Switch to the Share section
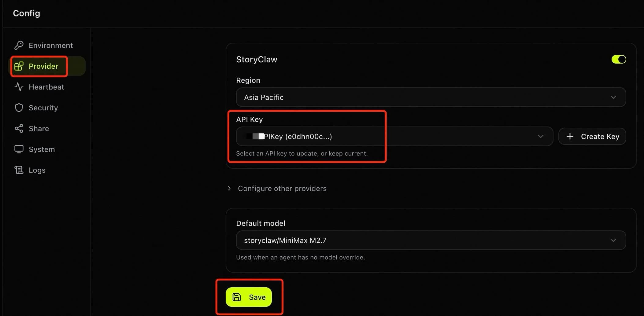Screen dimensions: 644x316 [46, 128]
